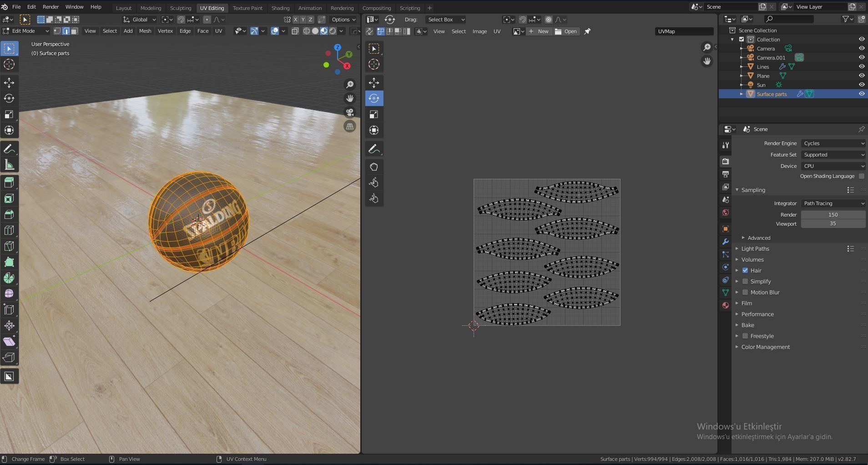Image resolution: width=868 pixels, height=465 pixels.
Task: Open the Mesh menu in 3D viewport
Action: point(145,31)
